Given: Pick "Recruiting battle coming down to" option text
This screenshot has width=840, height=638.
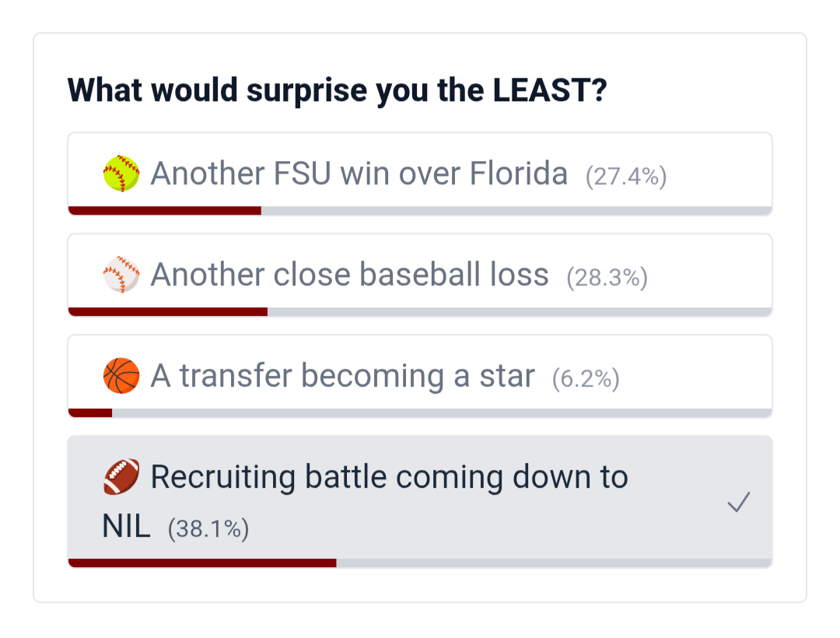Looking at the screenshot, I should [389, 477].
